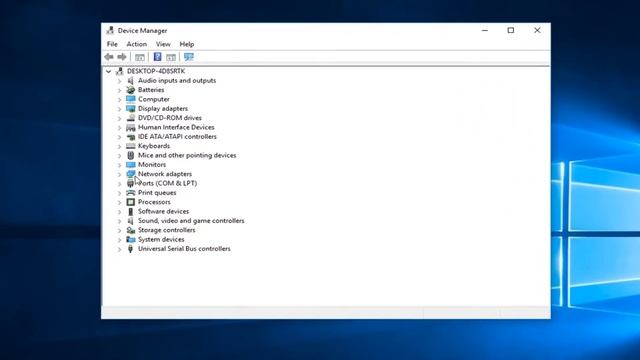Expand the Audio inputs and outputs category
The height and width of the screenshot is (360, 640).
[x=119, y=81]
